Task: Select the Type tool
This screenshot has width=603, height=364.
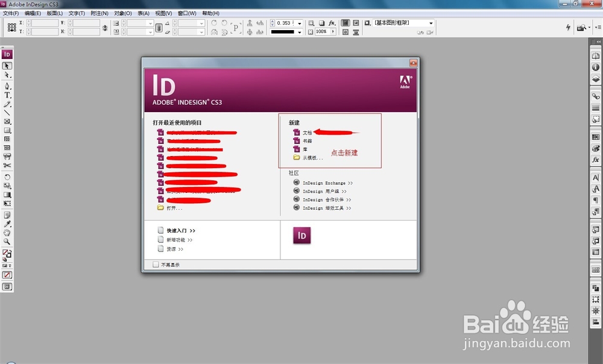Action: [x=7, y=95]
